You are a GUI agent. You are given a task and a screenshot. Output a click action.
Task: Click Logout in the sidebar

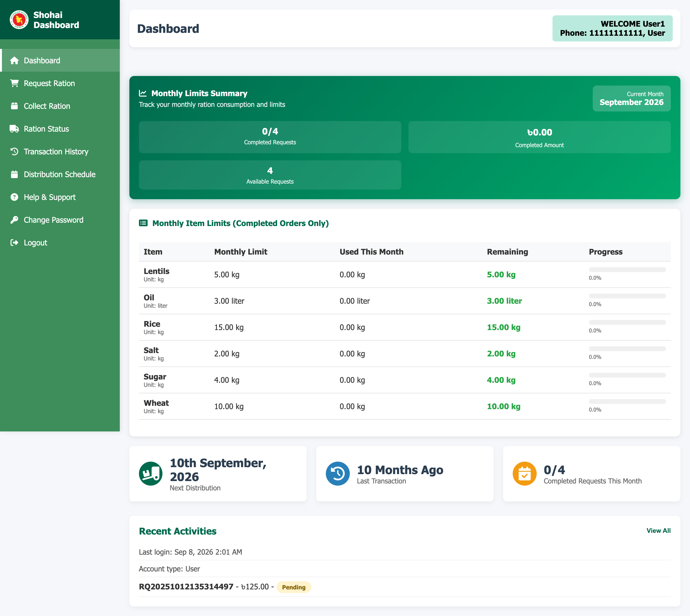tap(60, 243)
